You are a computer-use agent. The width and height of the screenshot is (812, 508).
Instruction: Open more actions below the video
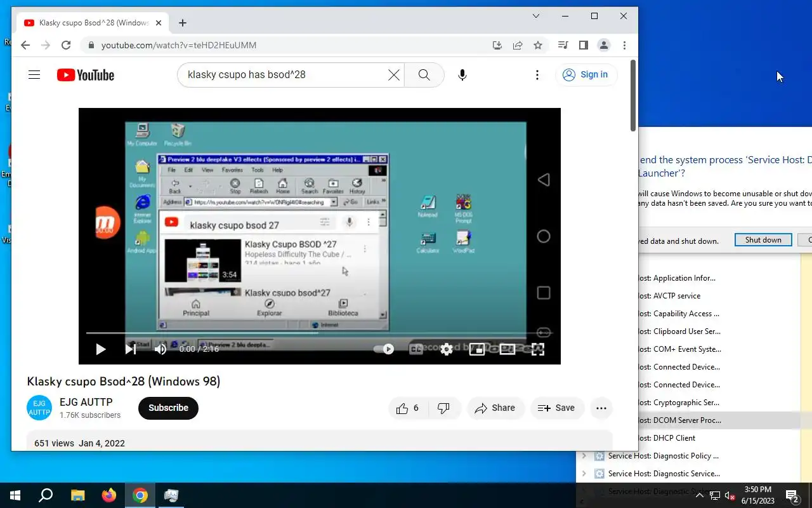pyautogui.click(x=601, y=408)
